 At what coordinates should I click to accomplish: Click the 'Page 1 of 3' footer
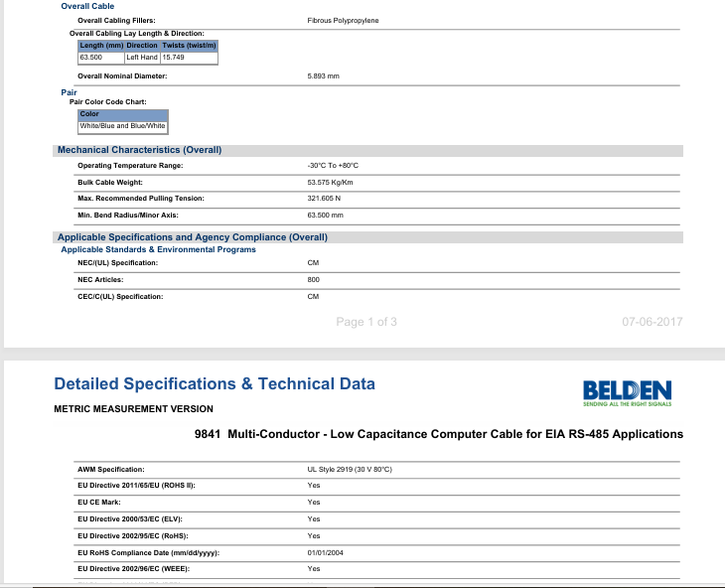[366, 322]
